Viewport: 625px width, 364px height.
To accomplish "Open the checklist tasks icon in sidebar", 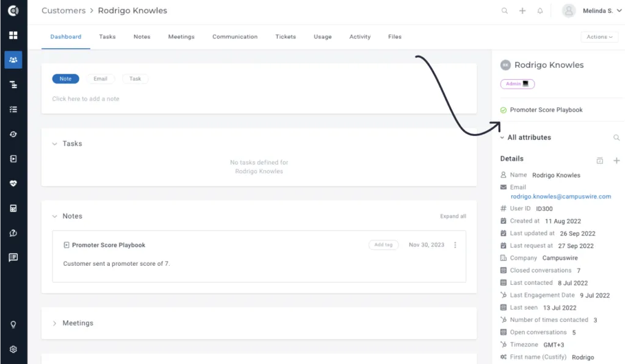I will click(13, 109).
